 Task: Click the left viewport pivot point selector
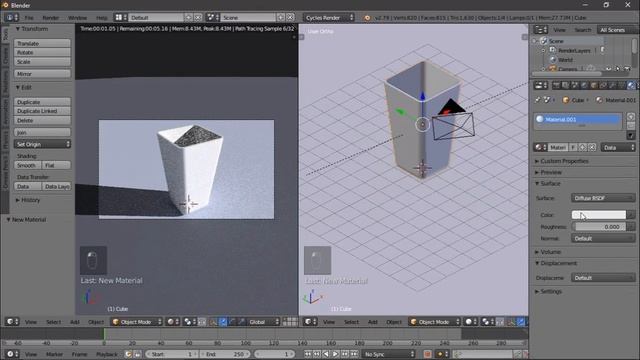coord(190,322)
